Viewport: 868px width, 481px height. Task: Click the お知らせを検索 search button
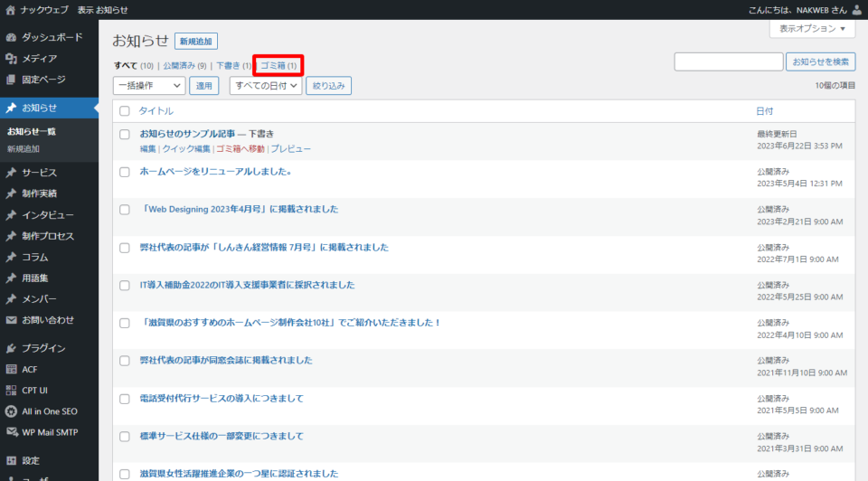tap(820, 62)
